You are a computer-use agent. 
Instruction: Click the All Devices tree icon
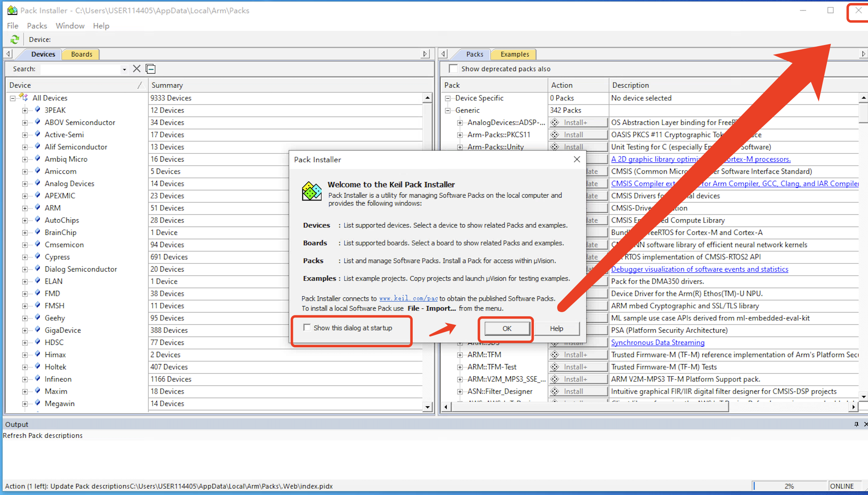[24, 98]
